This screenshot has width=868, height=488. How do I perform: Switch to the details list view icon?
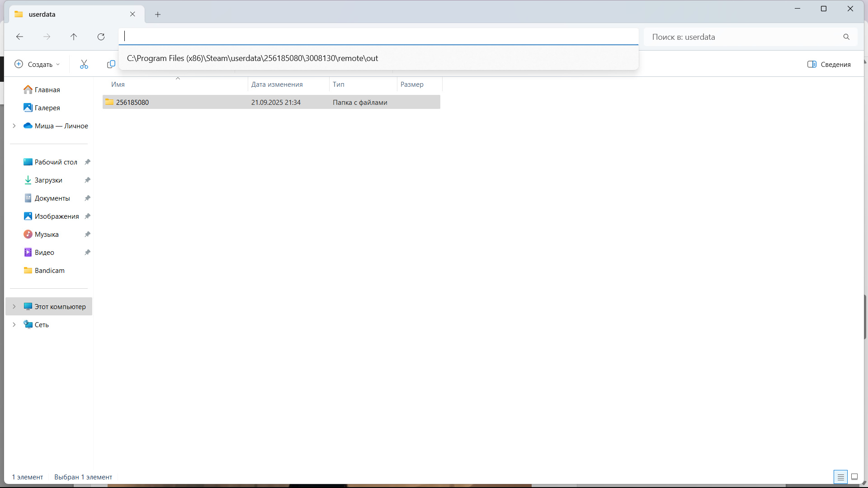point(840,477)
